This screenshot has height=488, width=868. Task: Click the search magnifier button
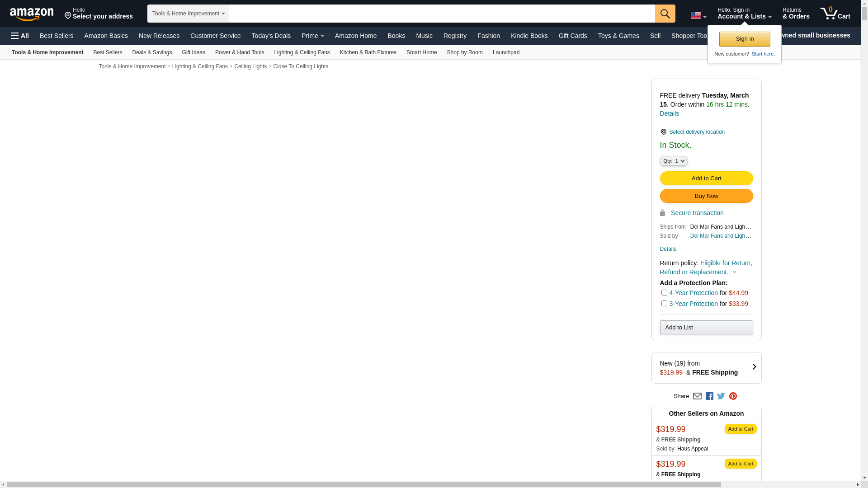665,14
